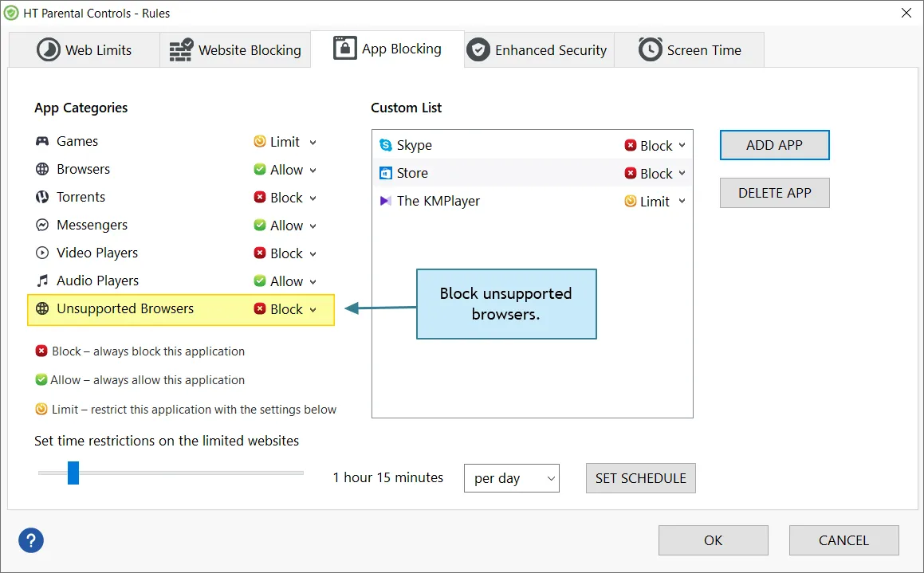The height and width of the screenshot is (573, 924).
Task: Go to the Enhanced Security tab
Action: (539, 50)
